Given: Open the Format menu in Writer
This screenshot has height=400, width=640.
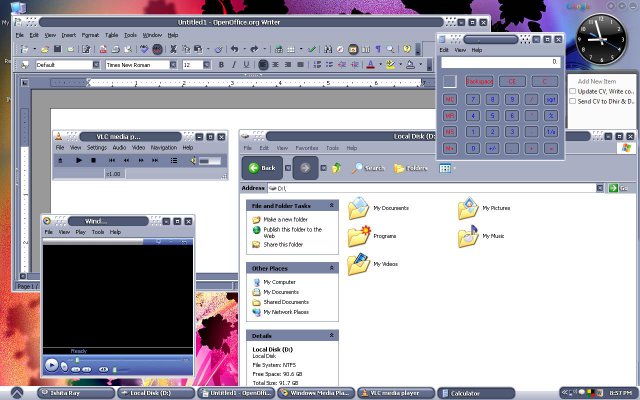Looking at the screenshot, I should click(90, 35).
